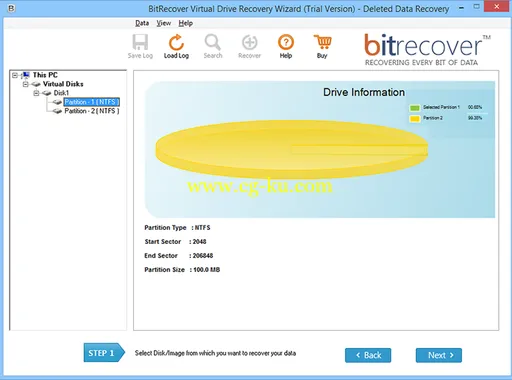Click the Partition Size 100.0 MB value
The width and height of the screenshot is (512, 380).
[207, 270]
